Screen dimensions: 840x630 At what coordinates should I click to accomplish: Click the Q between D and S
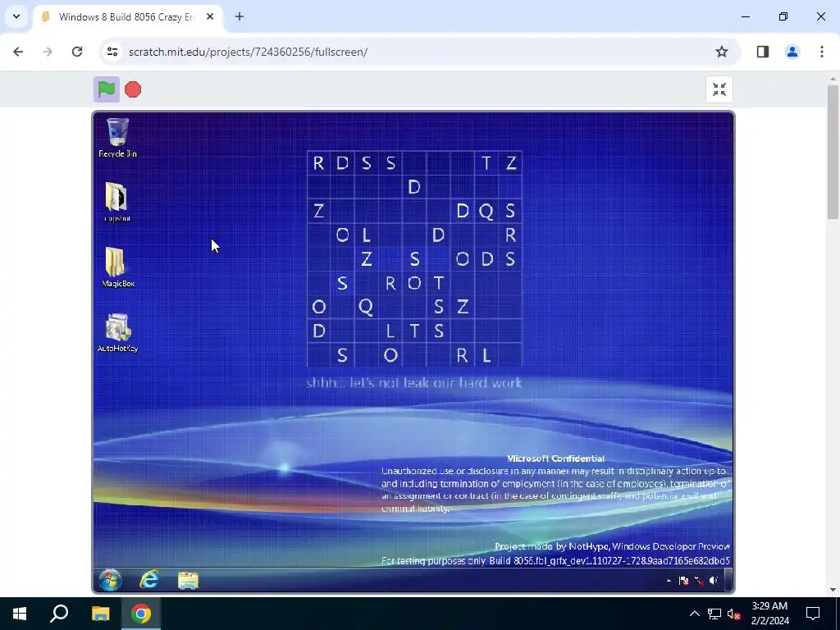pyautogui.click(x=486, y=211)
